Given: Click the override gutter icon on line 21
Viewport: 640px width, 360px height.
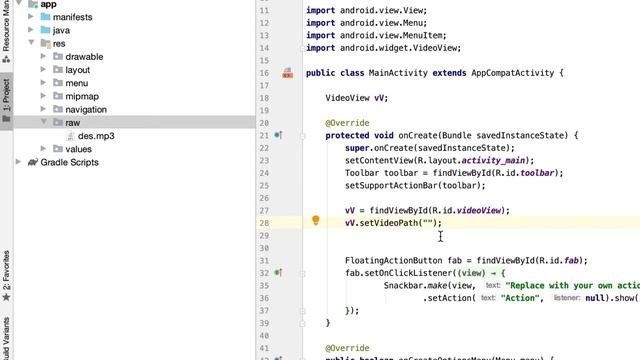Looking at the screenshot, I should pyautogui.click(x=278, y=135).
